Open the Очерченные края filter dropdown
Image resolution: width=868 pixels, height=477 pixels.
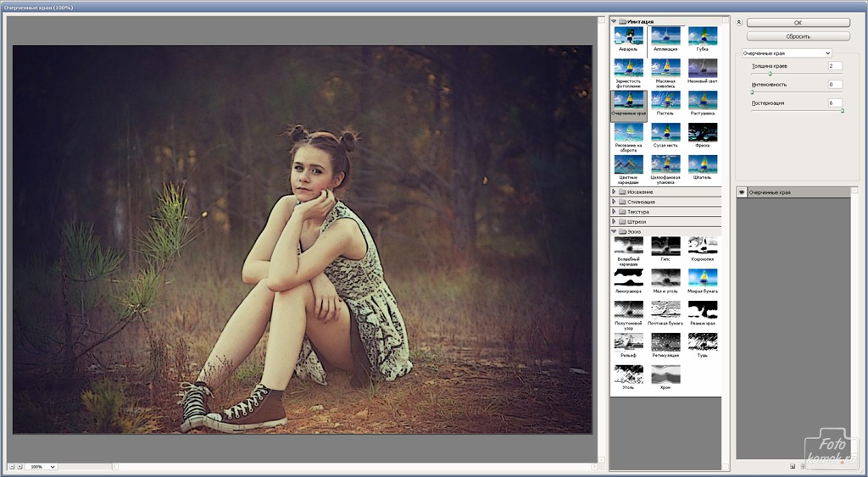coord(786,53)
